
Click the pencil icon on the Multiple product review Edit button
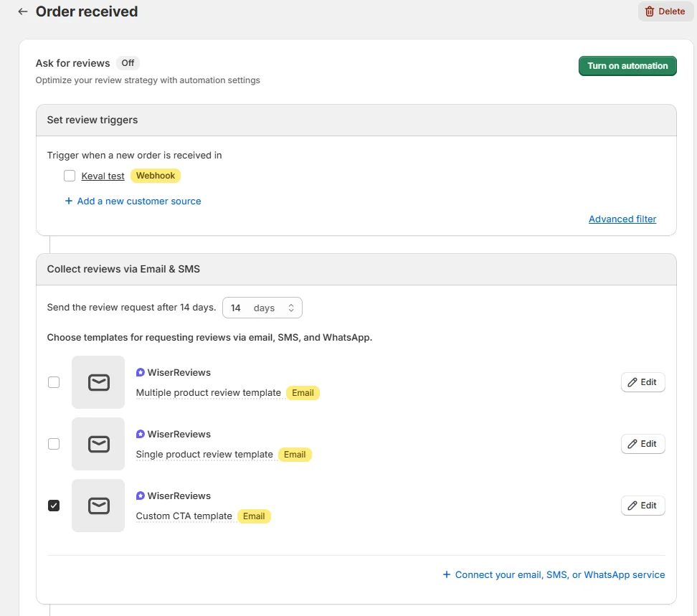(634, 382)
